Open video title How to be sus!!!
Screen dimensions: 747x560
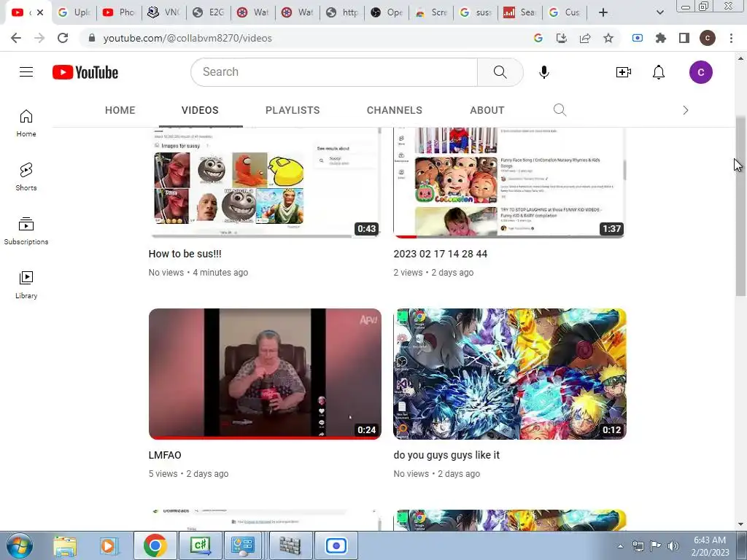coord(185,254)
